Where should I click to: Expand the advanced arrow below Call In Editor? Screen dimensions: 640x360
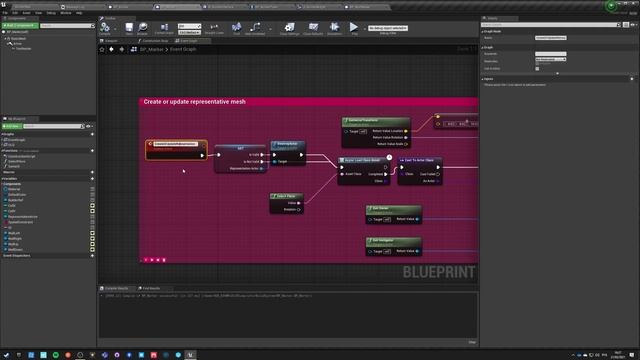pyautogui.click(x=558, y=73)
